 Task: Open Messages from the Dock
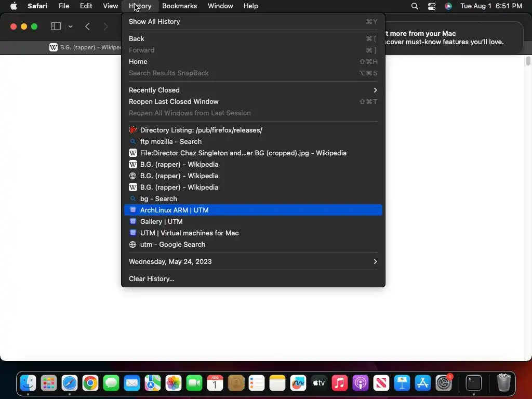(111, 383)
